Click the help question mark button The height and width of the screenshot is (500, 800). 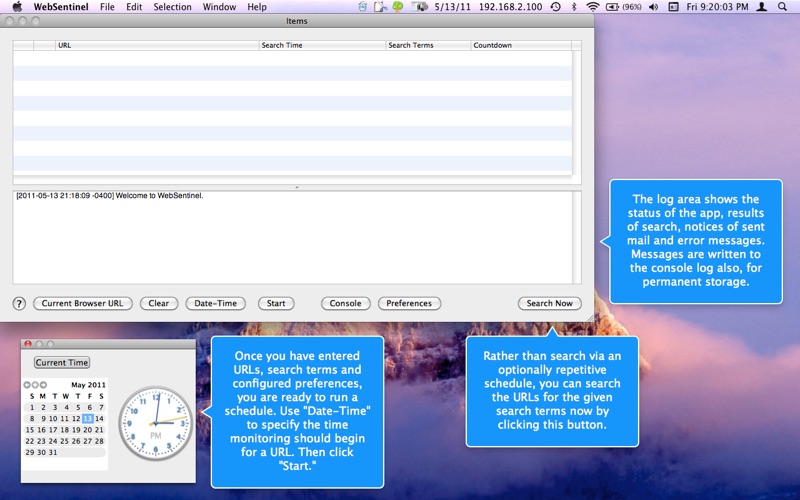point(19,304)
